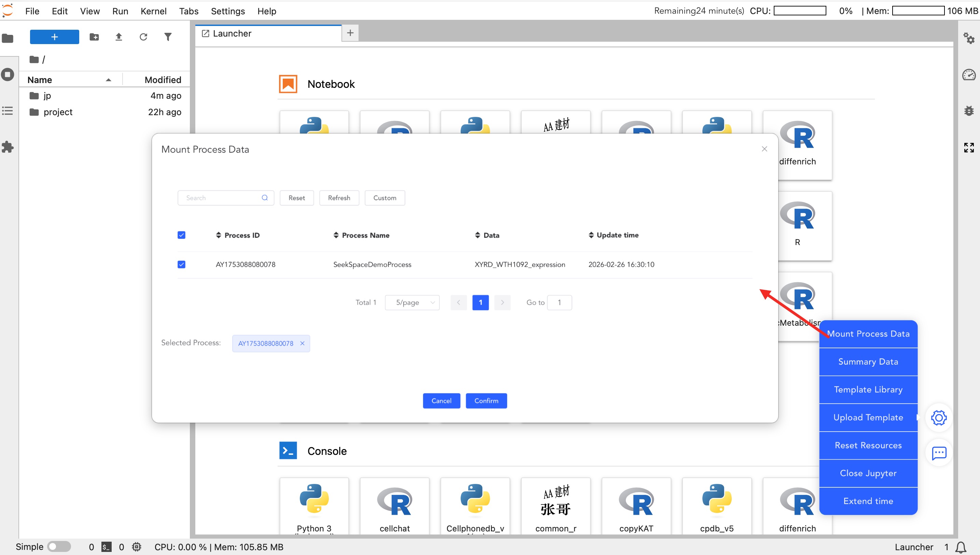Select Summary Data from blue menu
Viewport: 980px width, 555px height.
point(868,362)
